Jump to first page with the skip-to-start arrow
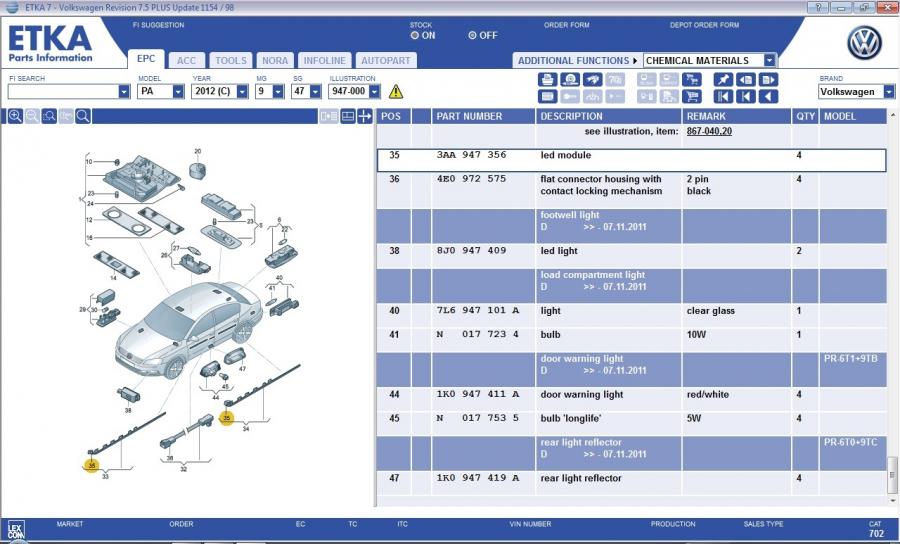The image size is (900, 544). (722, 97)
